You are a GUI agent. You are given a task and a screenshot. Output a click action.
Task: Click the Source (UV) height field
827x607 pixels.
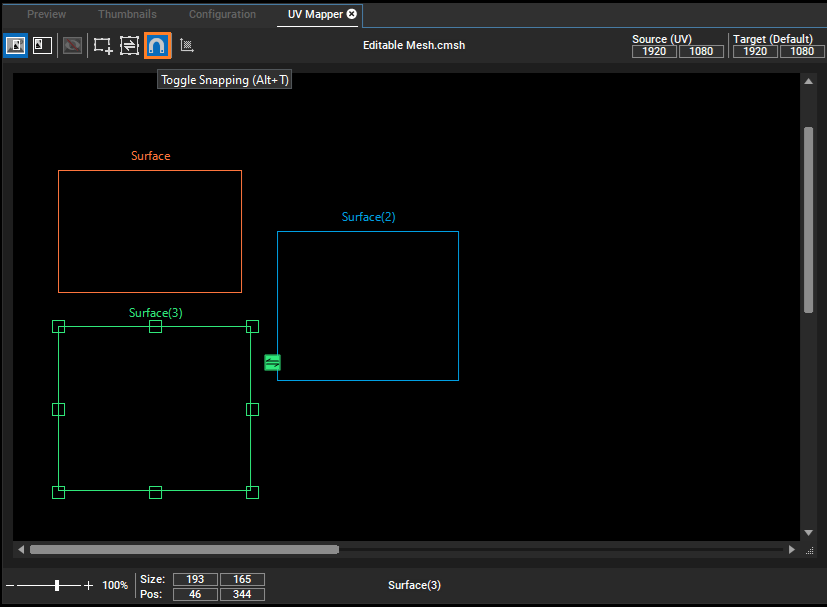[x=701, y=51]
